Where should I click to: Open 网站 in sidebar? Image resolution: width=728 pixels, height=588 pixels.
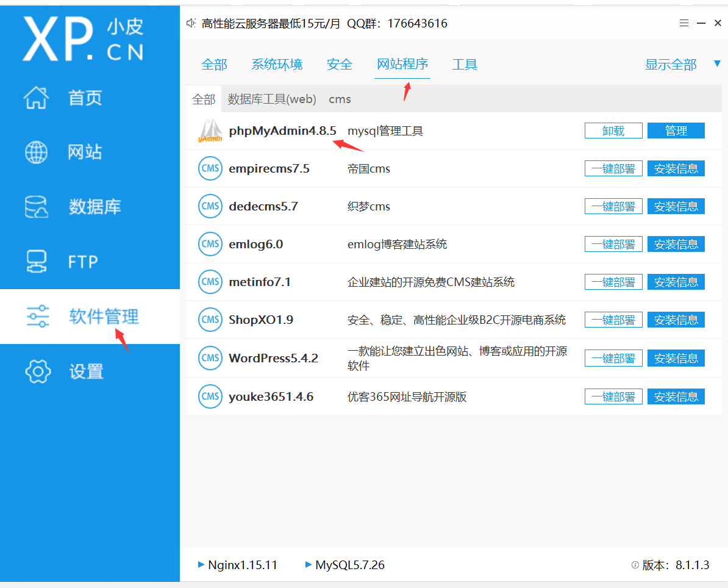[85, 152]
